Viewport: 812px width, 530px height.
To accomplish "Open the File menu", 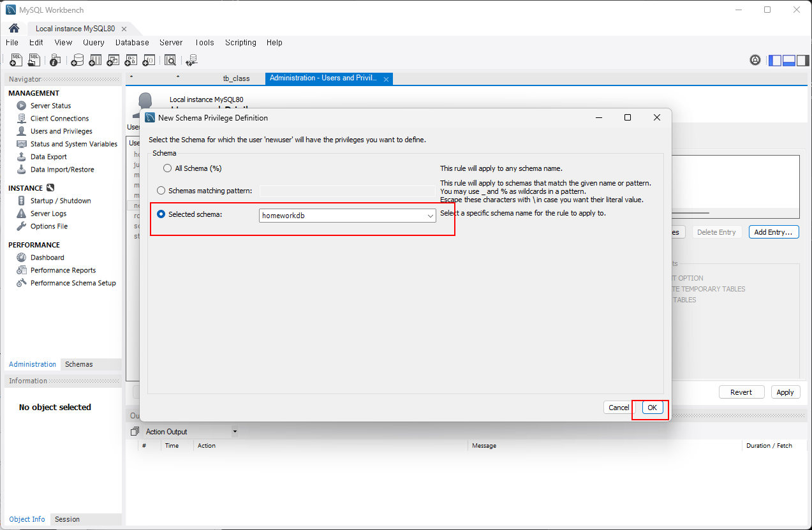I will pyautogui.click(x=12, y=43).
